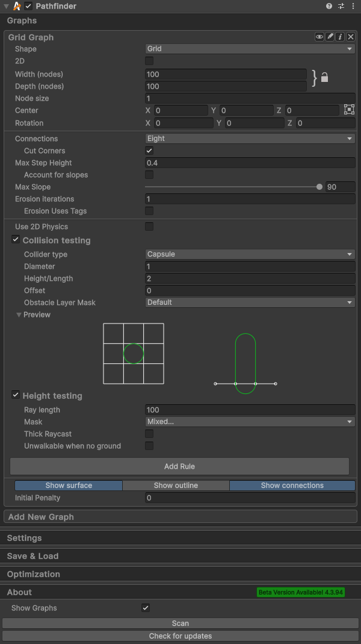The image size is (361, 644).
Task: Click the snap-center icon beside Center Z field
Action: pos(349,110)
